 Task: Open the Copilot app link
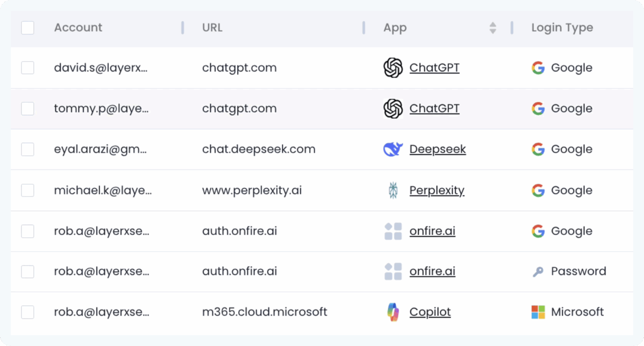click(430, 312)
